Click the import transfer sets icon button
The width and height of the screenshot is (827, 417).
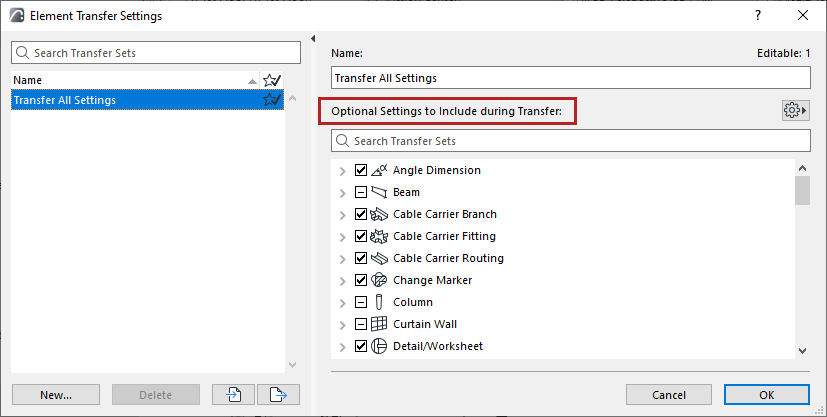click(234, 395)
